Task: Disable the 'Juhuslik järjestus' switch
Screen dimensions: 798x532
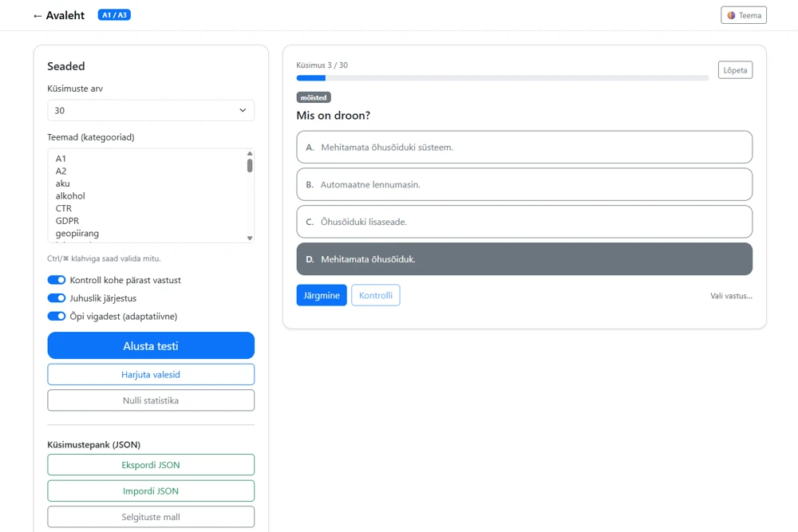Action: 57,298
